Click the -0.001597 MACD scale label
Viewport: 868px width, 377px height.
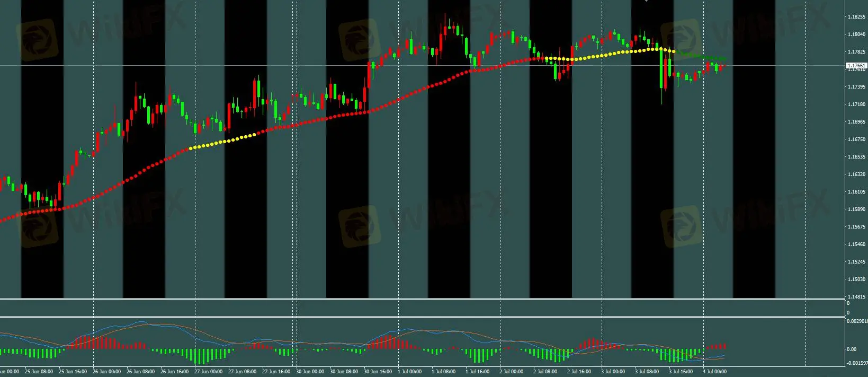coord(856,363)
